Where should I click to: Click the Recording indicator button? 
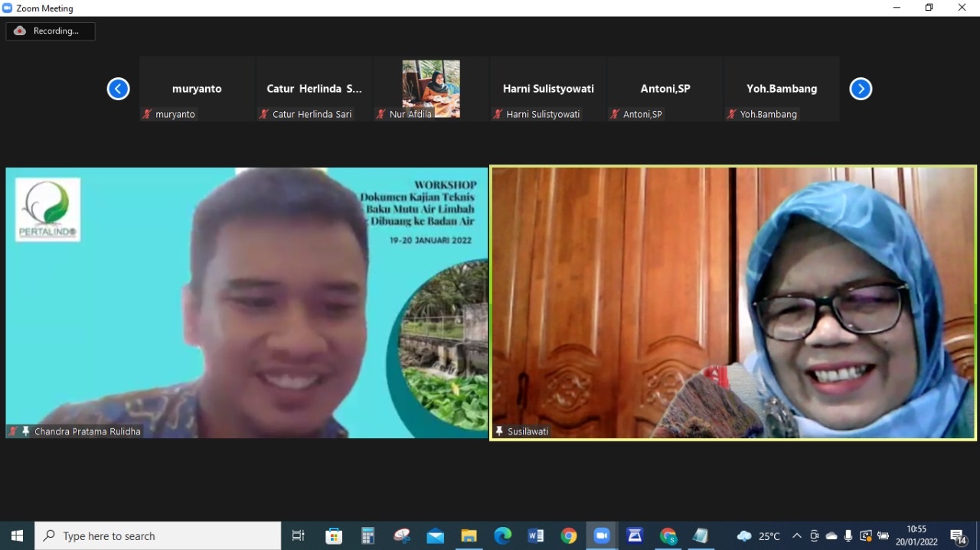(x=51, y=31)
